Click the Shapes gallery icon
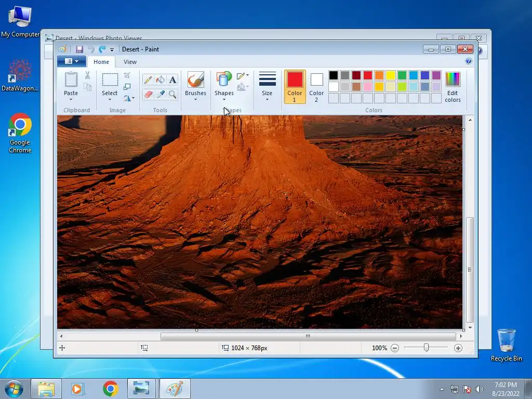Viewport: 532px width, 399px height. pyautogui.click(x=224, y=79)
